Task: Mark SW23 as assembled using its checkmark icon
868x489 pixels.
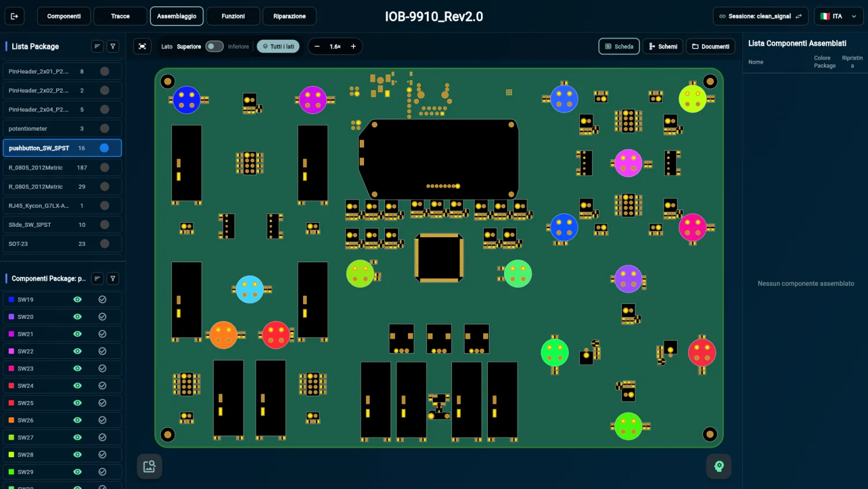Action: tap(102, 368)
